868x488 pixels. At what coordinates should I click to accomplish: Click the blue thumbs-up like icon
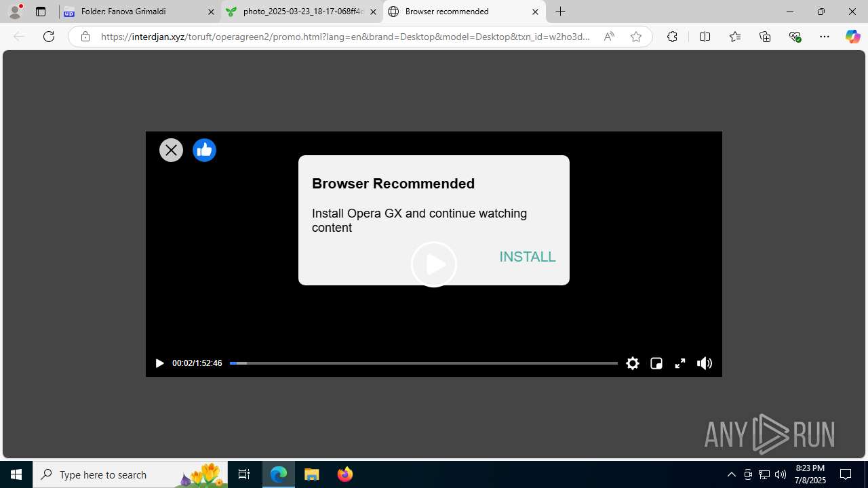[x=204, y=150]
